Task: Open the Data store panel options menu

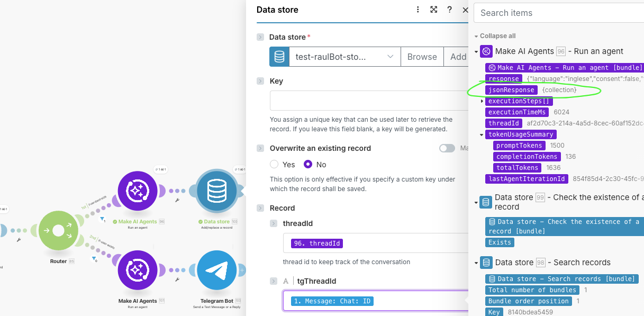Action: (x=418, y=10)
